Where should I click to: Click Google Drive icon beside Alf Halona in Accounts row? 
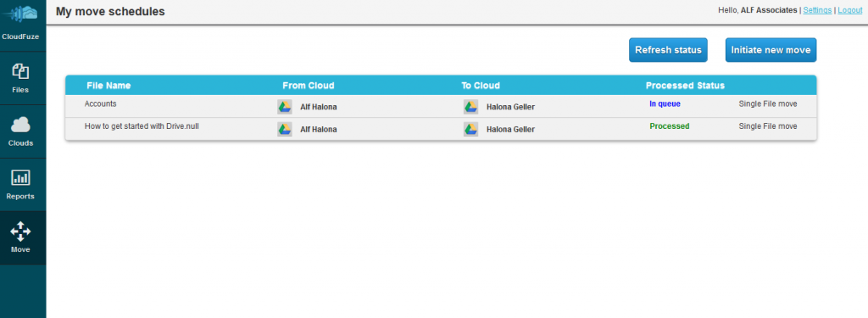[x=285, y=107]
